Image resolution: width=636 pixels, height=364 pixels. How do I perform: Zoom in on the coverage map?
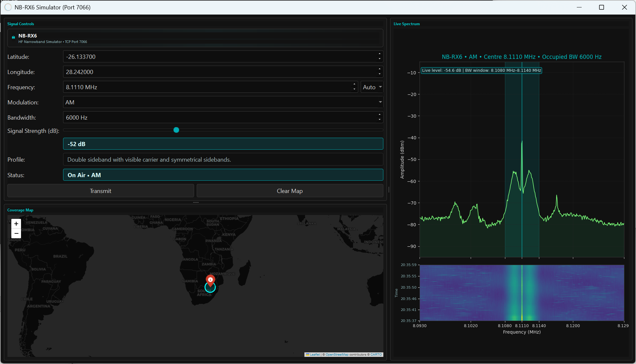click(16, 223)
